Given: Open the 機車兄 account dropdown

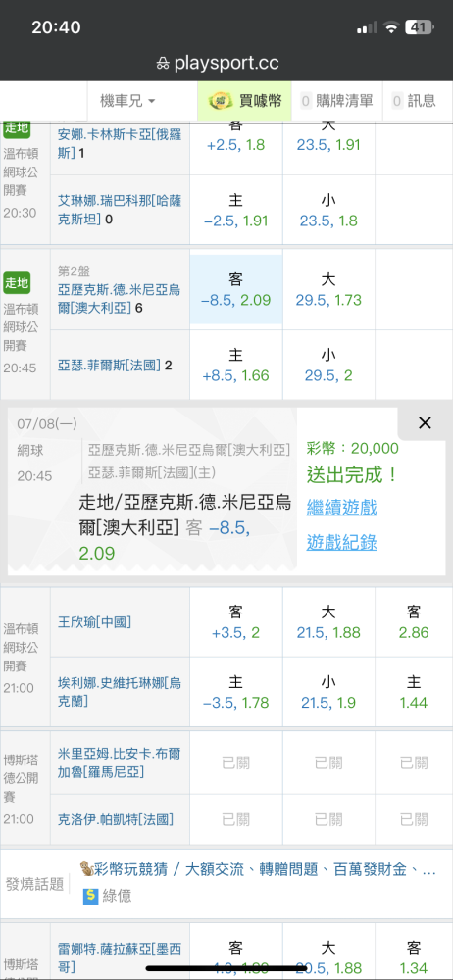Looking at the screenshot, I should click(x=127, y=101).
